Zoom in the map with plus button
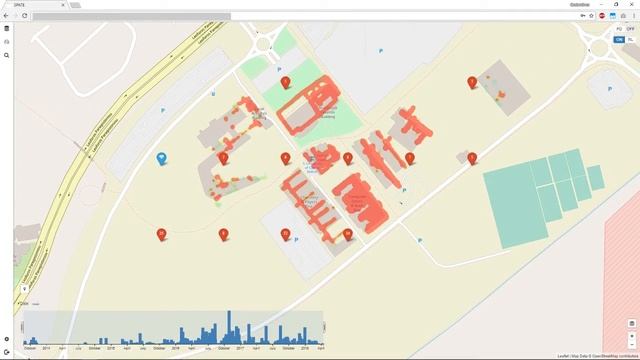 632,336
